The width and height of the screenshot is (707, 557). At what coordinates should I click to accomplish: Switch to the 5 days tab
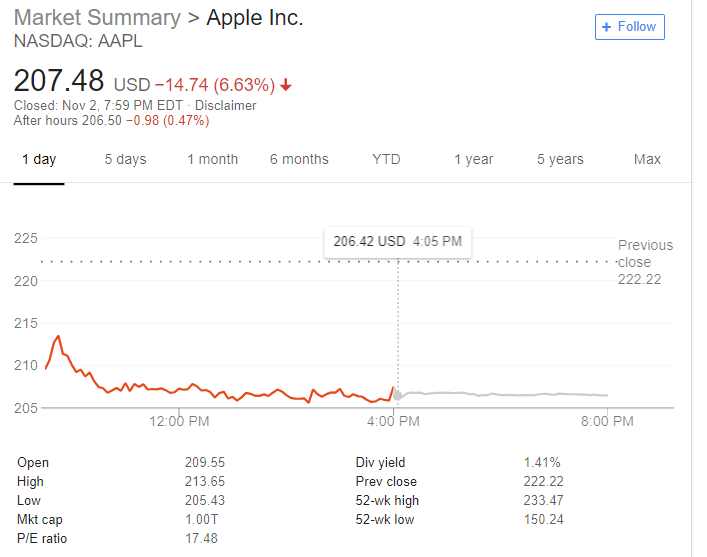pyautogui.click(x=125, y=159)
